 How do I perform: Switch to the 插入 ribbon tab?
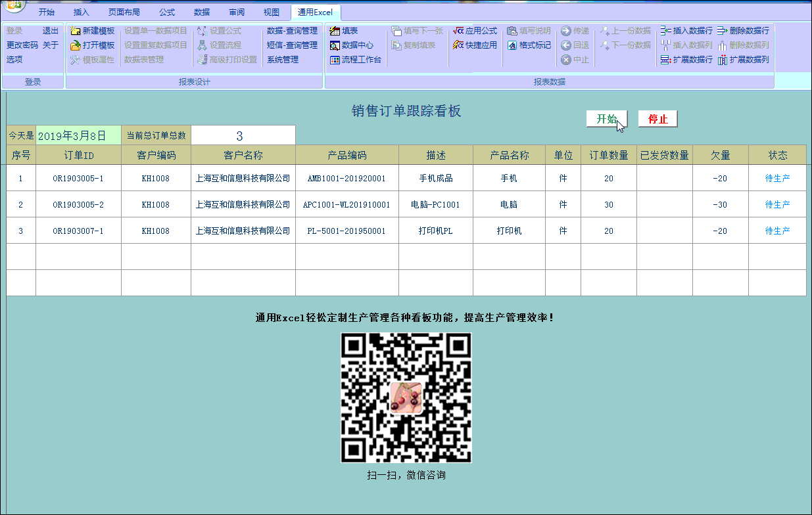(82, 12)
